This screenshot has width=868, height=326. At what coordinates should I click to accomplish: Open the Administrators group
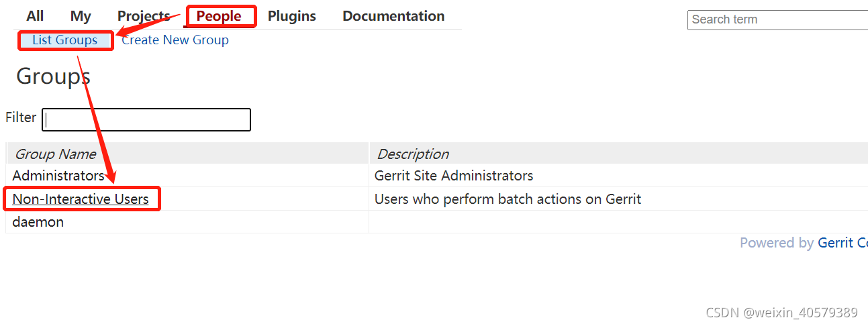58,176
